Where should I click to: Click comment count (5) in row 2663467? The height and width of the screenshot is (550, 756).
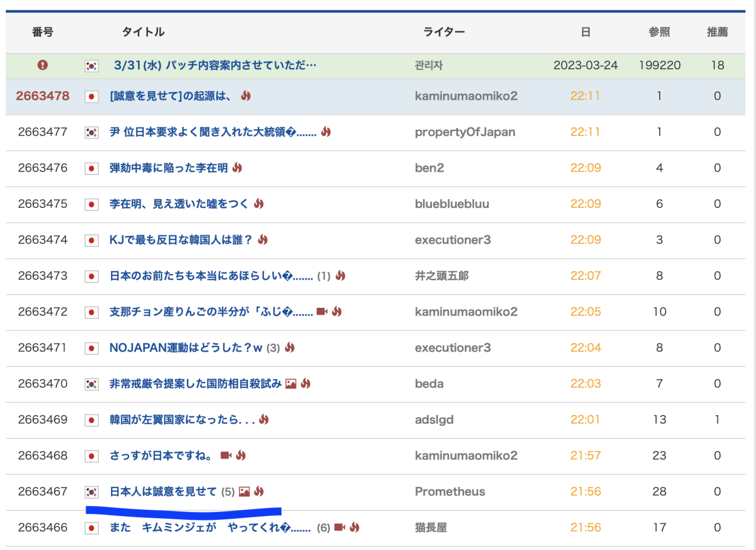pos(228,492)
